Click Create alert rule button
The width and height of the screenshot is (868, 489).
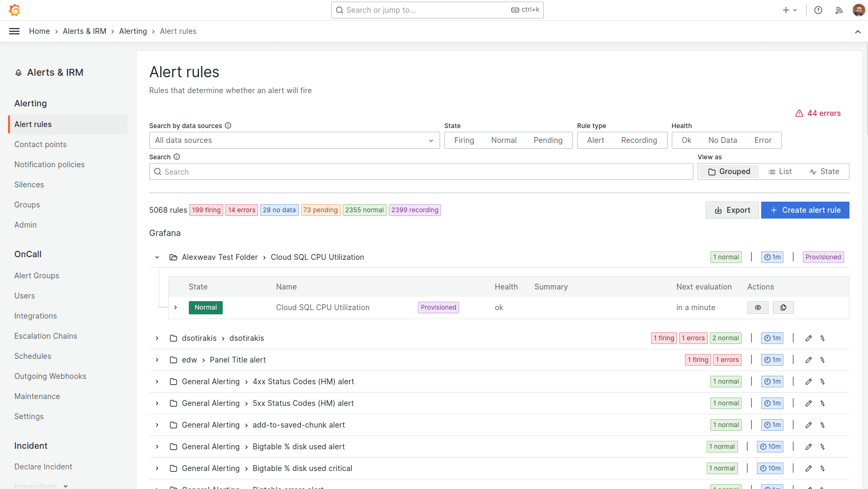[x=805, y=210]
